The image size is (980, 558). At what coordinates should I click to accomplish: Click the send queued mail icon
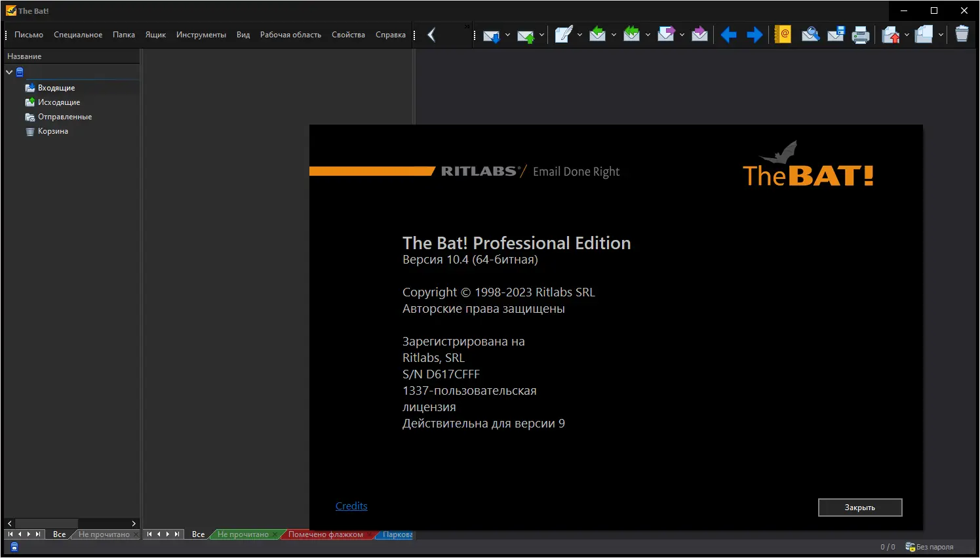point(526,35)
